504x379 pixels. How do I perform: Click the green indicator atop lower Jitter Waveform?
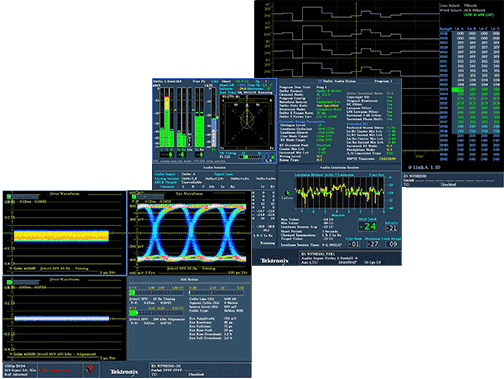pos(9,282)
